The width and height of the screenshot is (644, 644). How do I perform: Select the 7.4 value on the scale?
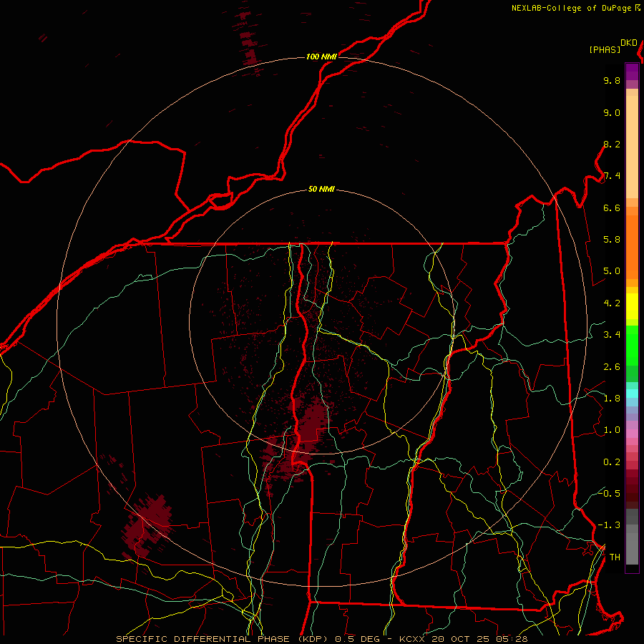pos(612,176)
